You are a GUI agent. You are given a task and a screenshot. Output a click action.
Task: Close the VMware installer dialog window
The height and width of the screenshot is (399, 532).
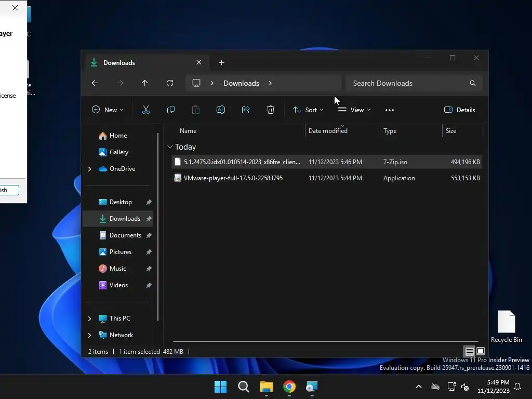[x=15, y=7]
